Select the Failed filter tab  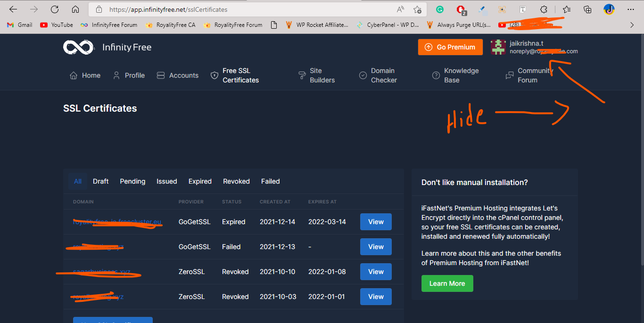tap(271, 181)
